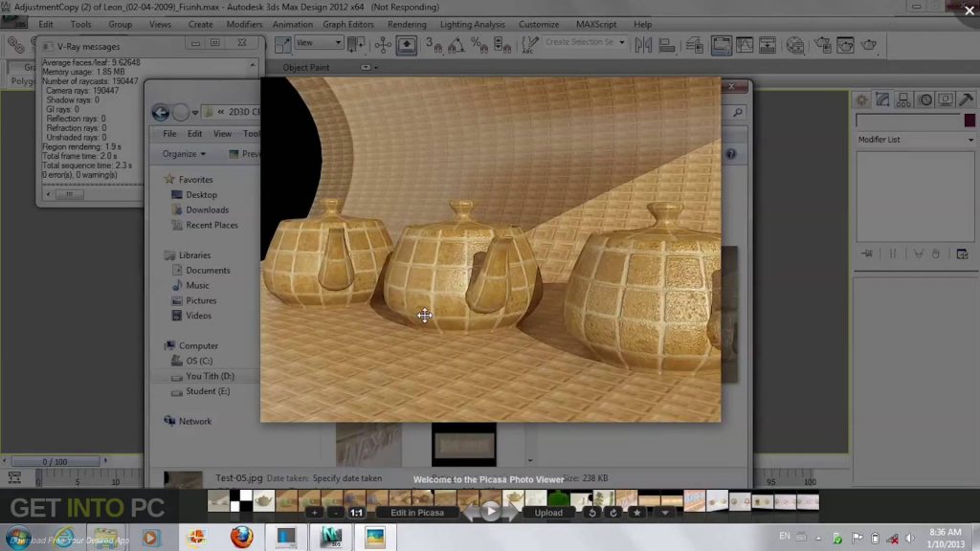Click the Align tool in 3ds Max toolbar
The height and width of the screenshot is (551, 980).
click(x=667, y=45)
